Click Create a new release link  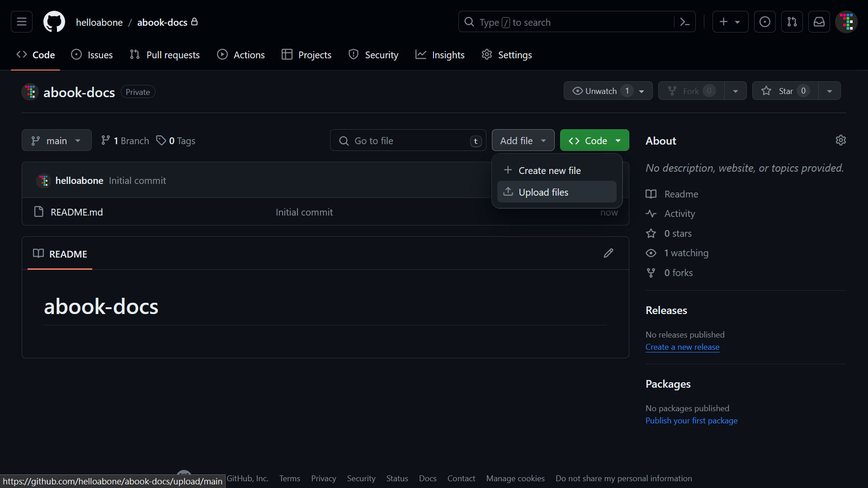tap(682, 347)
